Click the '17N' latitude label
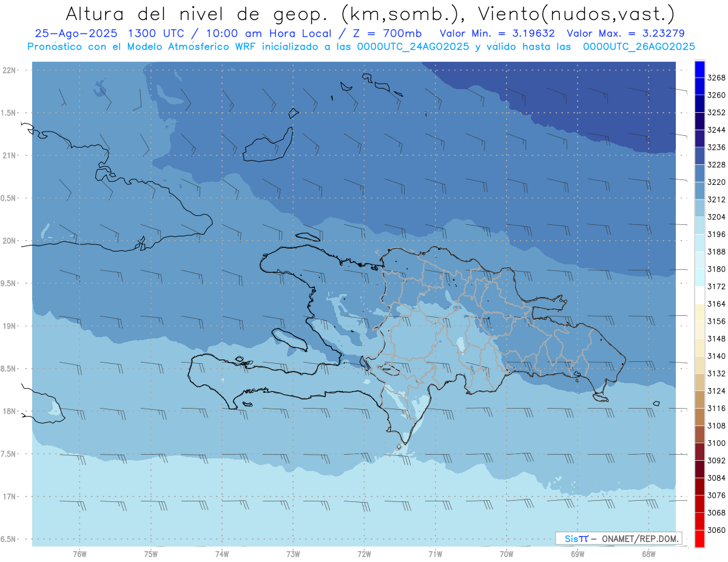 pyautogui.click(x=10, y=497)
